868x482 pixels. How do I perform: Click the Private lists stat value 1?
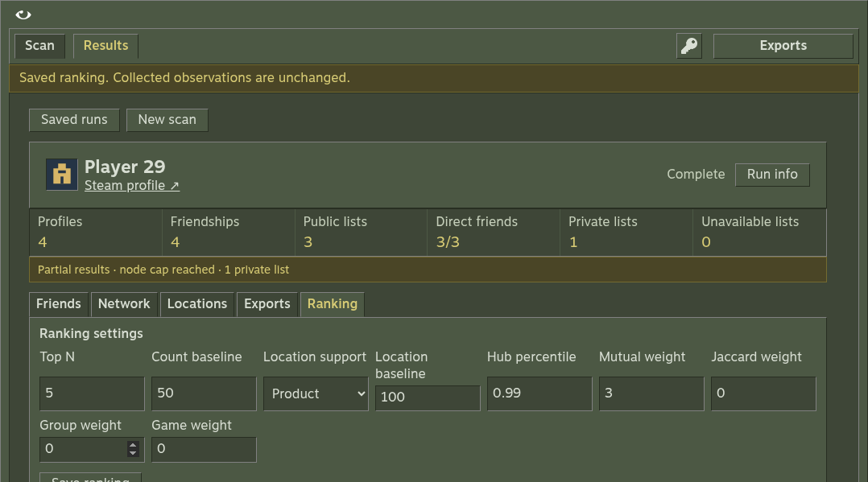point(573,242)
